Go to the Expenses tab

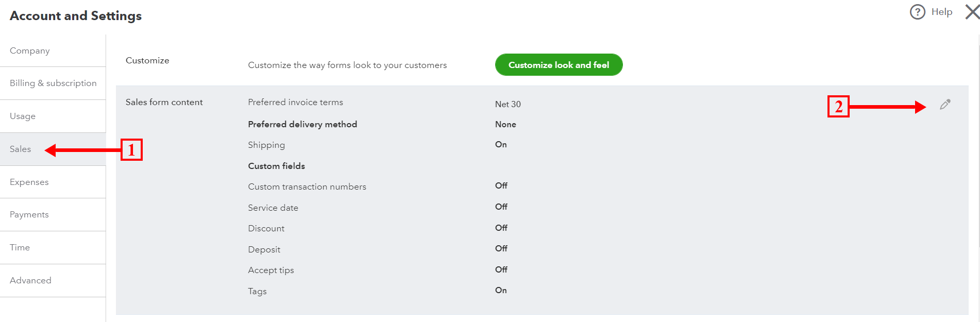(29, 182)
